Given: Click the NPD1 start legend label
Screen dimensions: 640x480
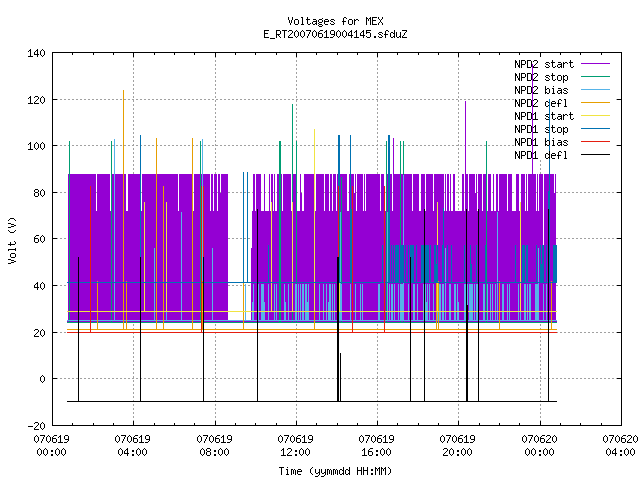Looking at the screenshot, I should [x=544, y=116].
